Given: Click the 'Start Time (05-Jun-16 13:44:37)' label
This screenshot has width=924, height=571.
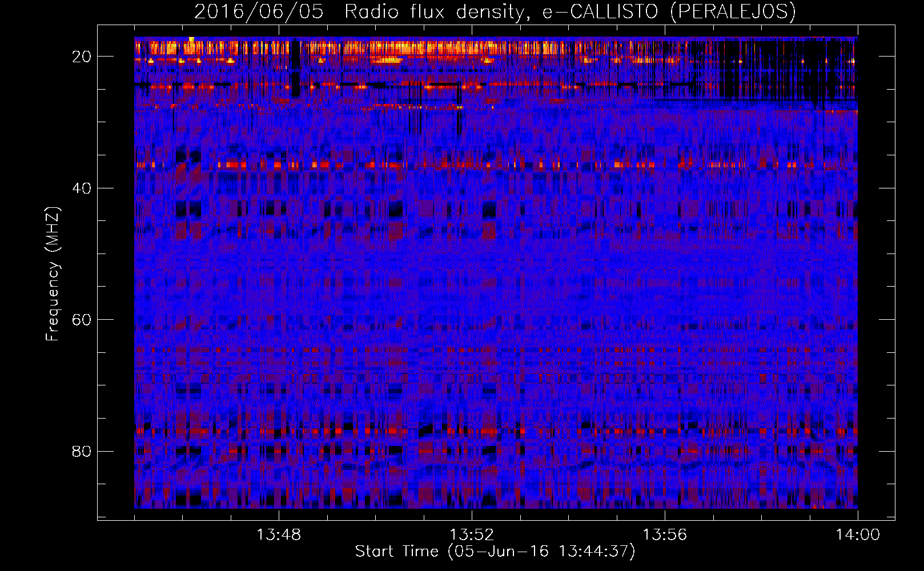Looking at the screenshot, I should 495,552.
